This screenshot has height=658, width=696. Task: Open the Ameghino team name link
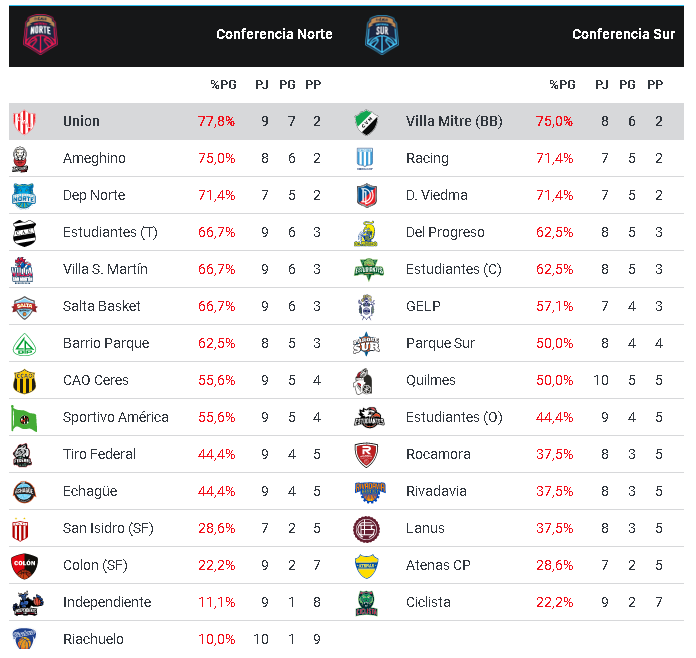click(x=94, y=158)
